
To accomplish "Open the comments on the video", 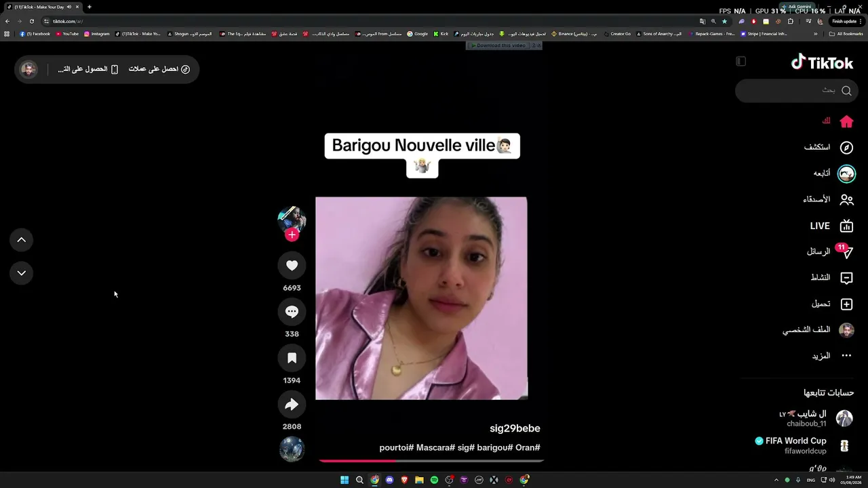I will point(292,312).
